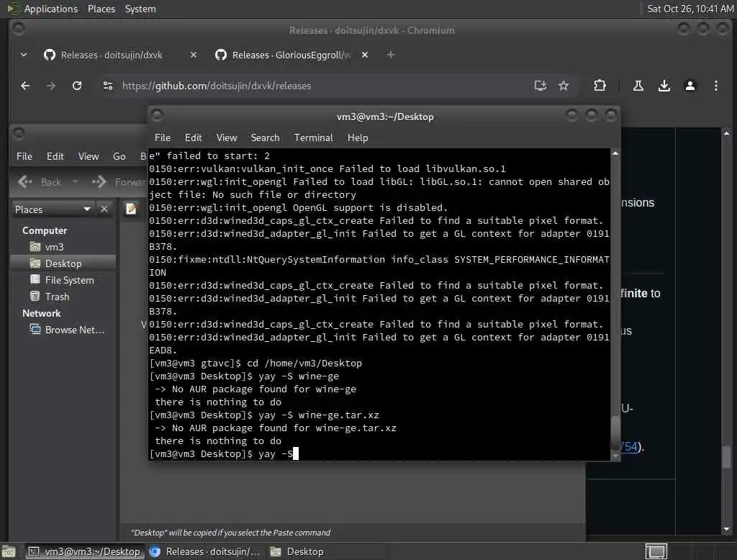737x560 pixels.
Task: Click browser page scrollbar down arrow
Action: coord(727,530)
